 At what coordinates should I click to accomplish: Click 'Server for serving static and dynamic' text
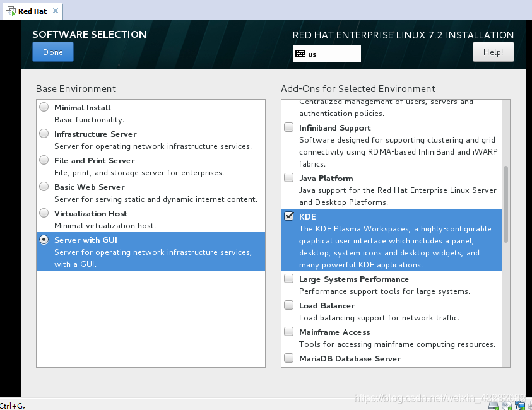(x=156, y=199)
